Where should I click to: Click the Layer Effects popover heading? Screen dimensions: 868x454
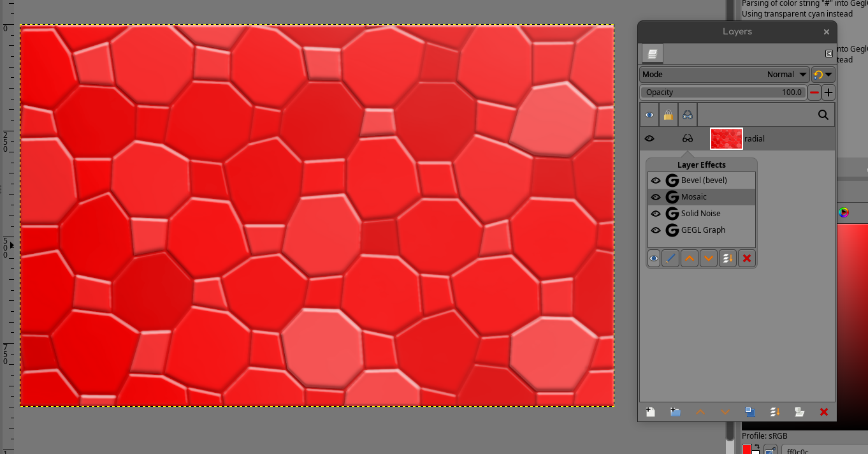pyautogui.click(x=701, y=165)
